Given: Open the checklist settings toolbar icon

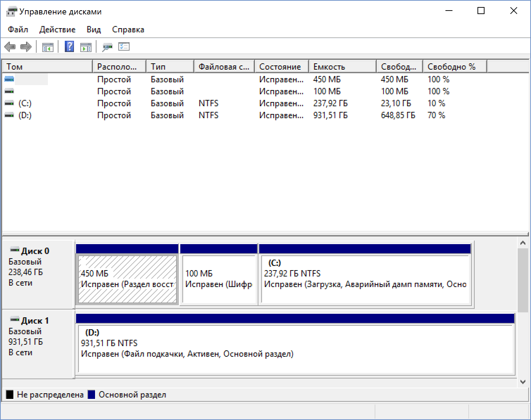Looking at the screenshot, I should (124, 47).
